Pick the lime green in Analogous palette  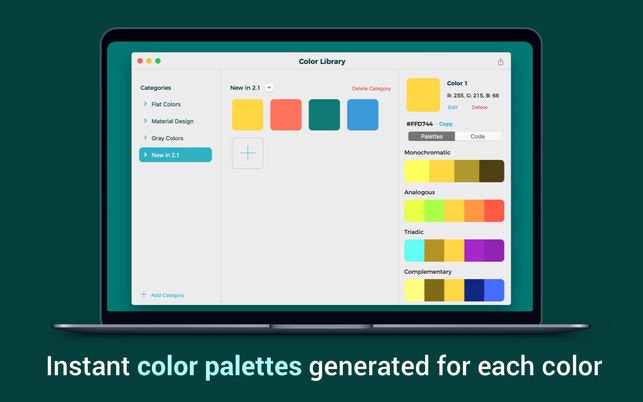434,211
